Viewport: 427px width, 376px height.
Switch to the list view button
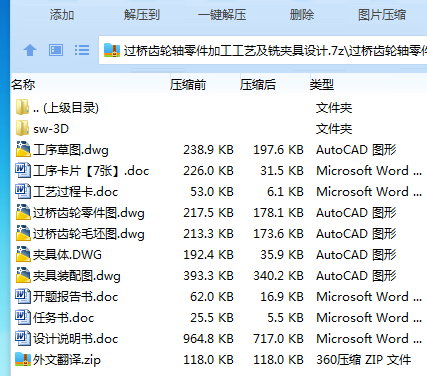[x=82, y=50]
